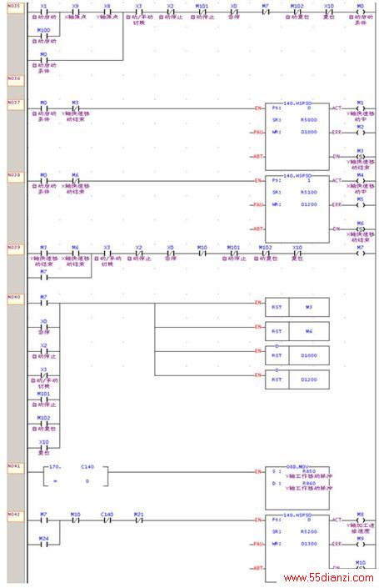Select the M100 parallel contact in N035
Screen dimensions: 379x588
[44, 36]
